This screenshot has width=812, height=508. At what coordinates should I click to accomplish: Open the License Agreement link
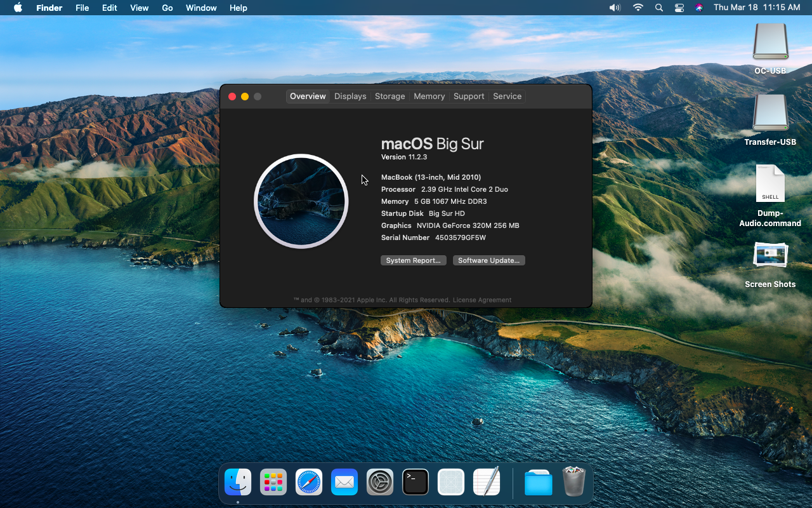click(x=481, y=300)
